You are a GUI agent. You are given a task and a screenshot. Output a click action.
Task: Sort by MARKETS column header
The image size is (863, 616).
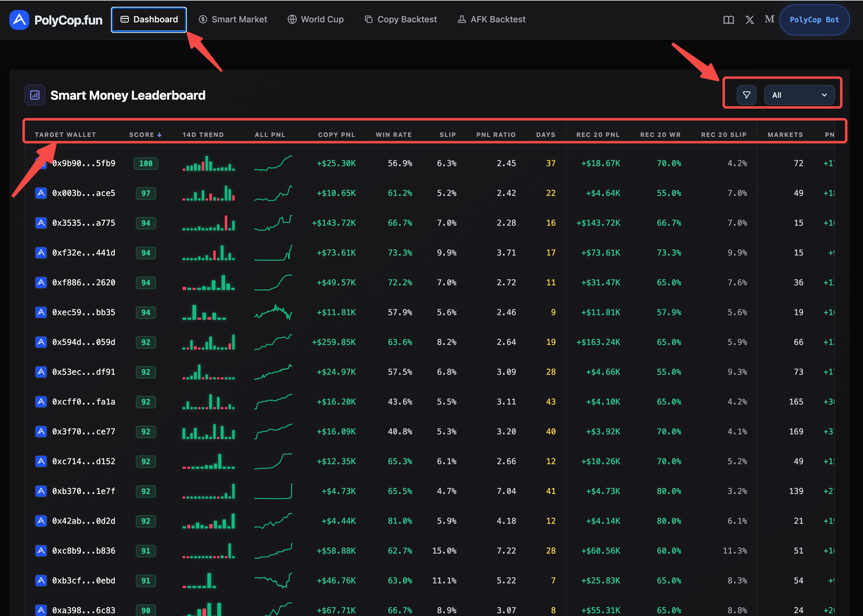tap(785, 135)
